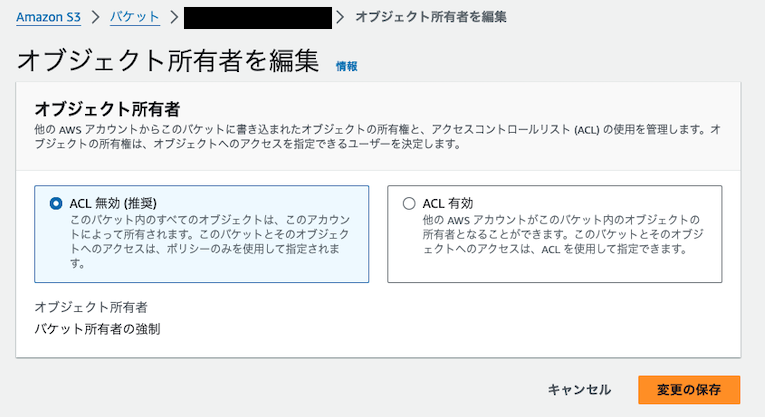
Task: Click the オブジェクト所有者 label under the tiles
Action: coord(91,307)
